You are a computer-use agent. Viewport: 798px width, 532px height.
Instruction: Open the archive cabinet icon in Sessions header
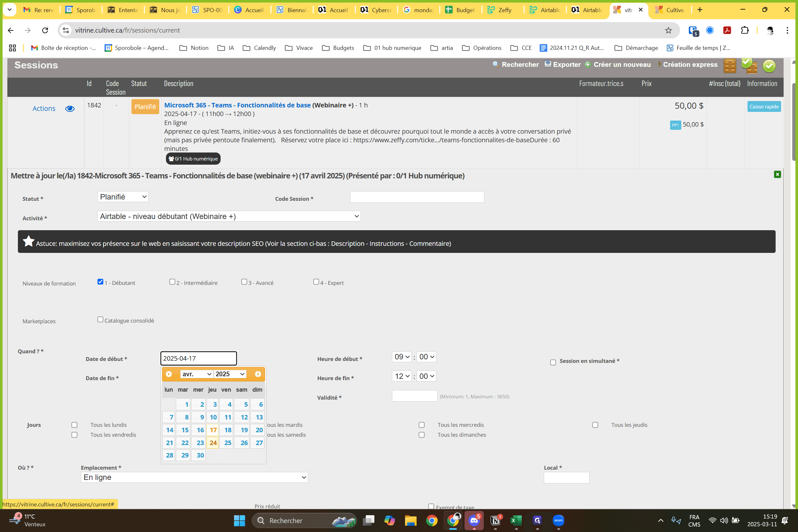(x=730, y=66)
